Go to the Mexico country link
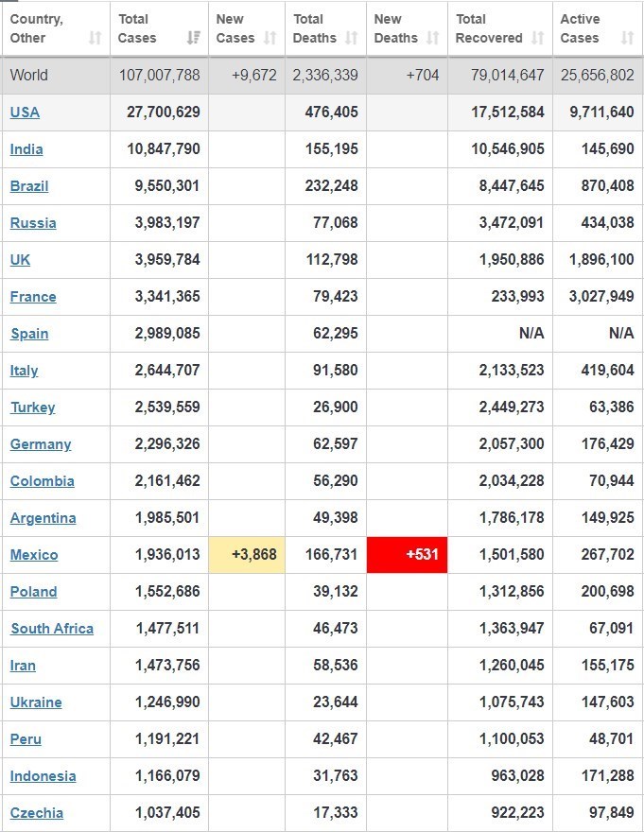The image size is (644, 832). 34,555
